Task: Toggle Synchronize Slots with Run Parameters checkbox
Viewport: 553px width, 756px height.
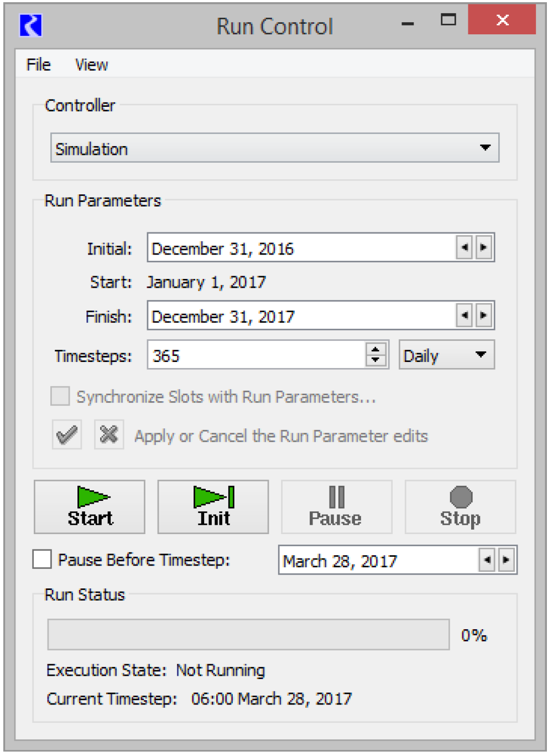Action: pyautogui.click(x=60, y=396)
